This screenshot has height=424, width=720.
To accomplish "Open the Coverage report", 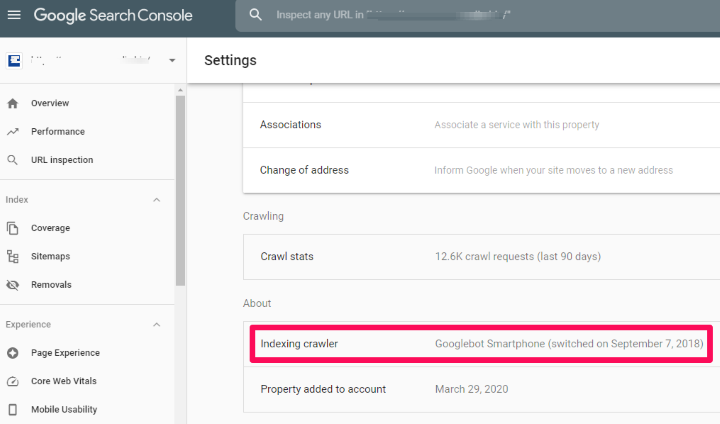I will pos(51,228).
